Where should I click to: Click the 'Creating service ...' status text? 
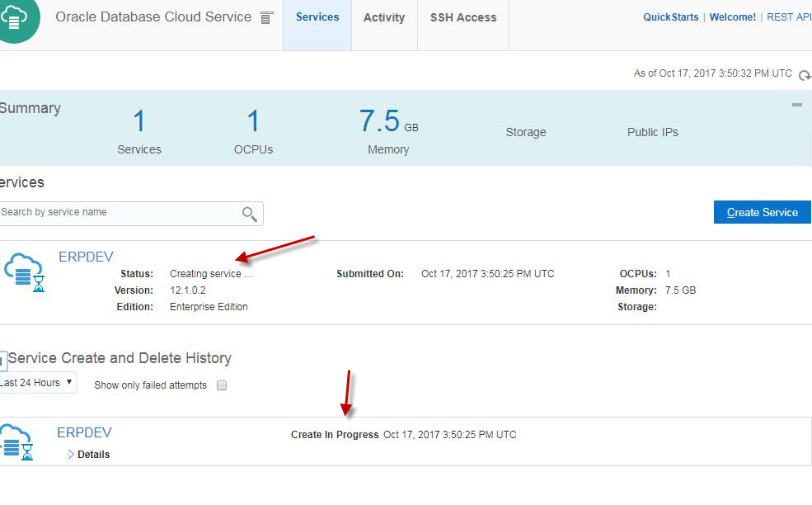(x=211, y=274)
